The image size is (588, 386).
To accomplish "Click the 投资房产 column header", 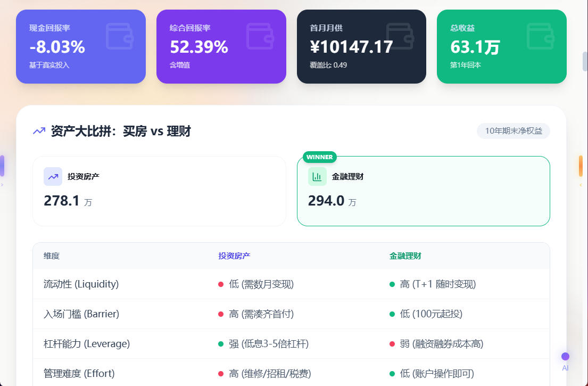I will [x=234, y=256].
